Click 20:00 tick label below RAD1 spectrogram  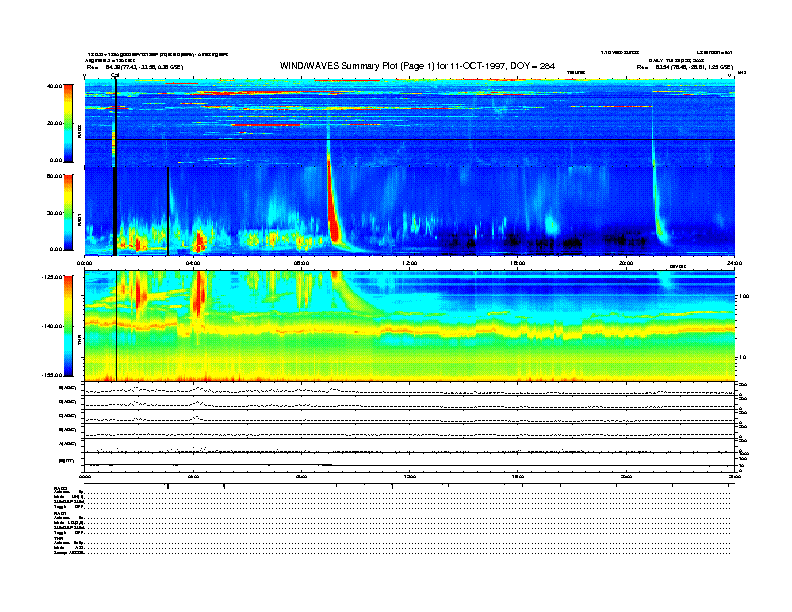click(626, 263)
